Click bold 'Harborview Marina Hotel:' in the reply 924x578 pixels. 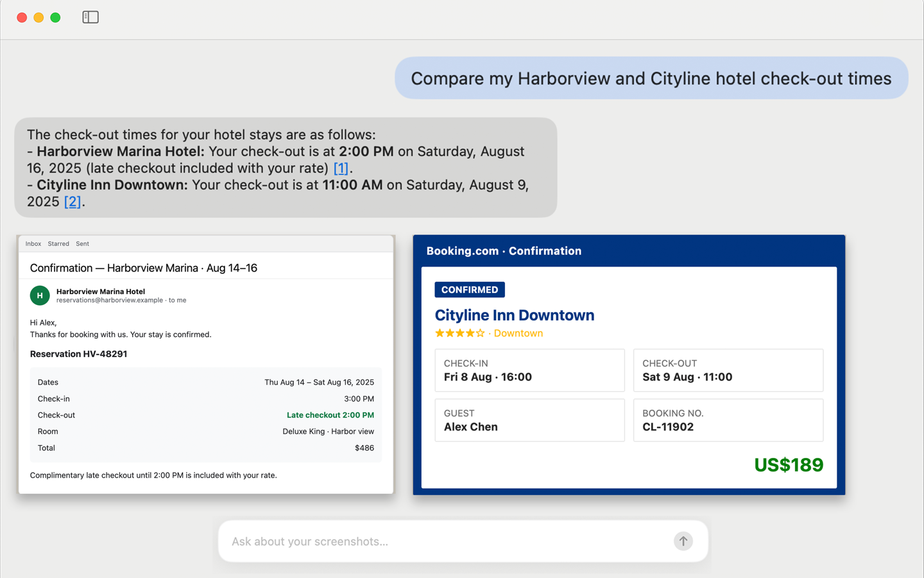[x=121, y=152]
